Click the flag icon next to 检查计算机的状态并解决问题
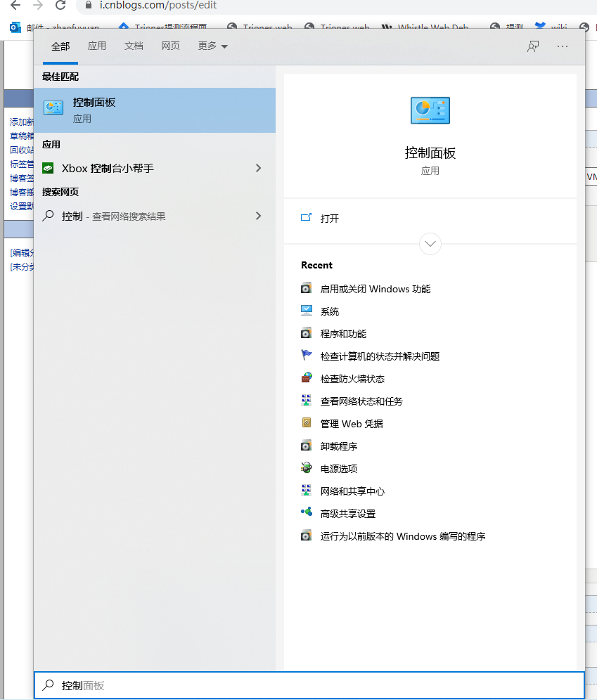 (x=307, y=356)
